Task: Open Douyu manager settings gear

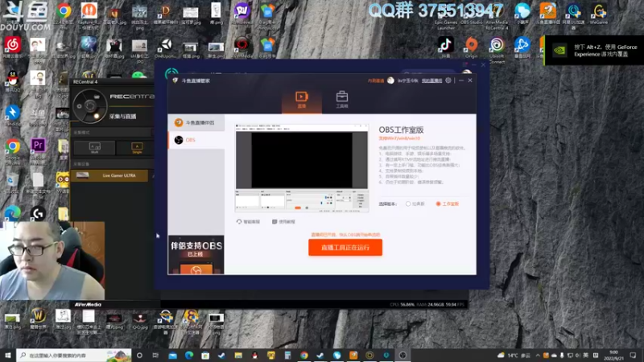Action: (448, 80)
